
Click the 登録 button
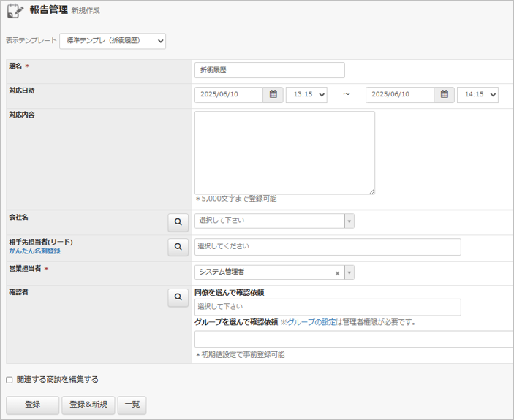coord(32,405)
